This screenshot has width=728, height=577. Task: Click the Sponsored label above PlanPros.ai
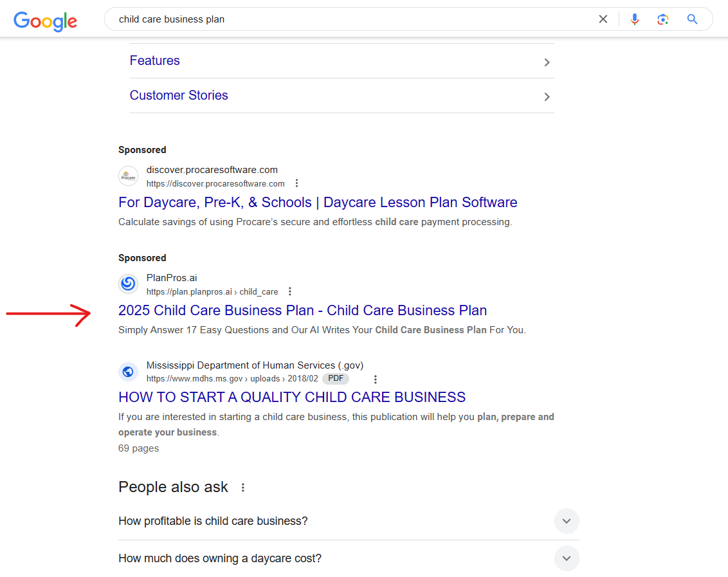pyautogui.click(x=142, y=258)
